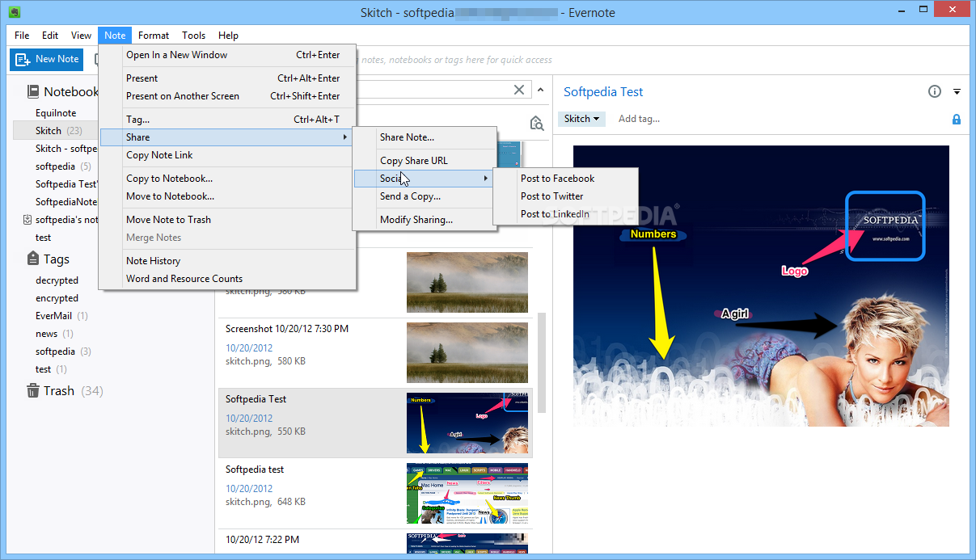
Task: Choose Share Note... in submenu
Action: (x=425, y=137)
